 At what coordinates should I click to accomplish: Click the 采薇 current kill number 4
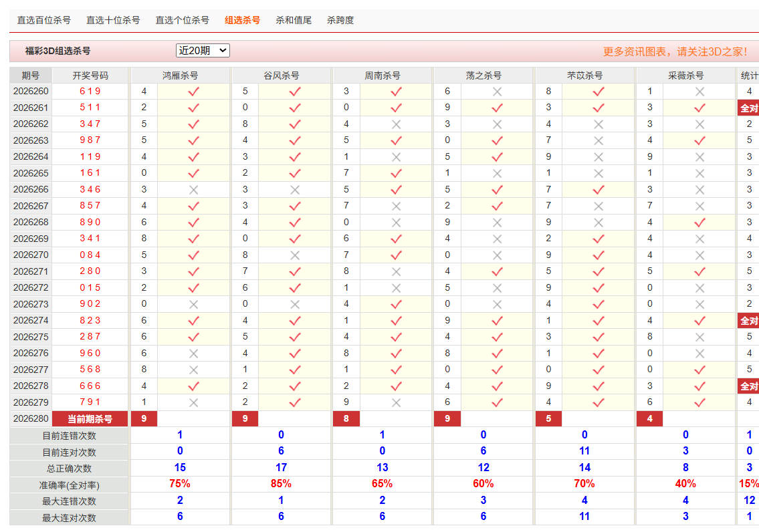pyautogui.click(x=649, y=419)
